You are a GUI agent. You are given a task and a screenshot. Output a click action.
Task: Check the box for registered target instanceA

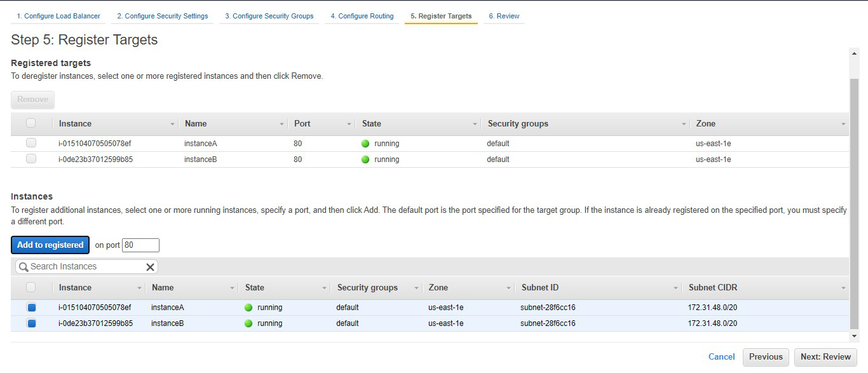(31, 144)
